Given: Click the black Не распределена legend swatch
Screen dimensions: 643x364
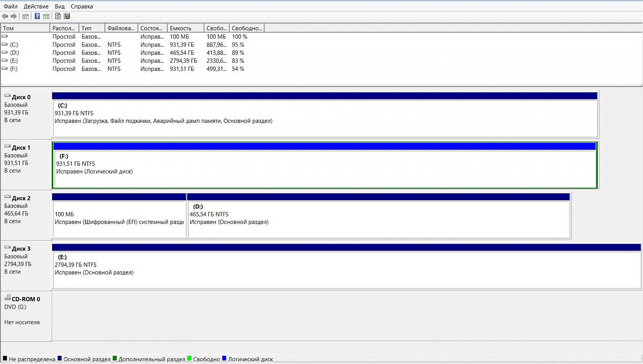Looking at the screenshot, I should coord(5,359).
